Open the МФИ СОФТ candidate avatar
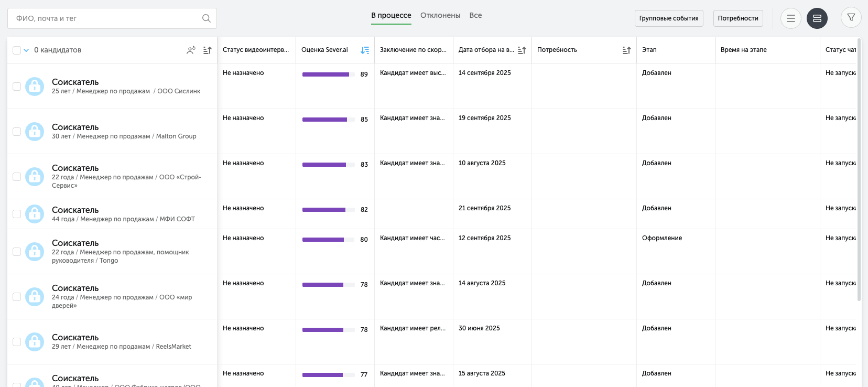This screenshot has height=387, width=868. [35, 214]
